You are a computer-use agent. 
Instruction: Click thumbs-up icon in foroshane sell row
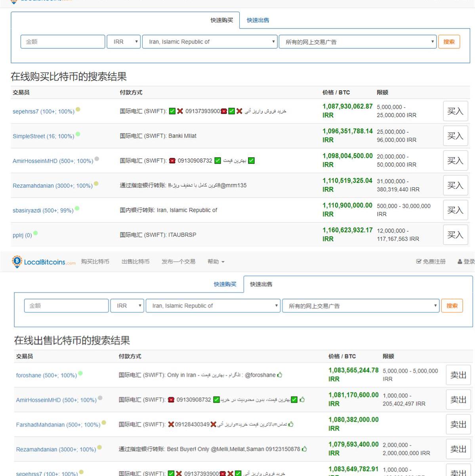coord(280,375)
